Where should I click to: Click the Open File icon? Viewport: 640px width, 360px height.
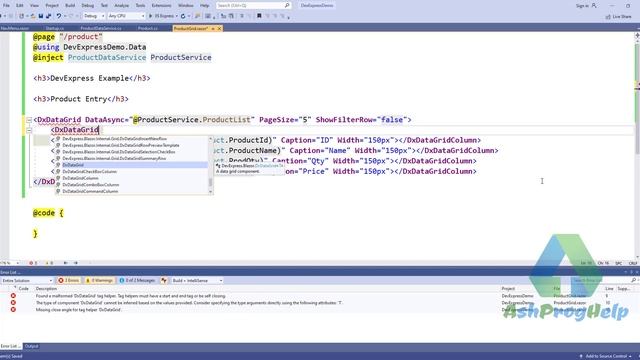tap(33, 16)
